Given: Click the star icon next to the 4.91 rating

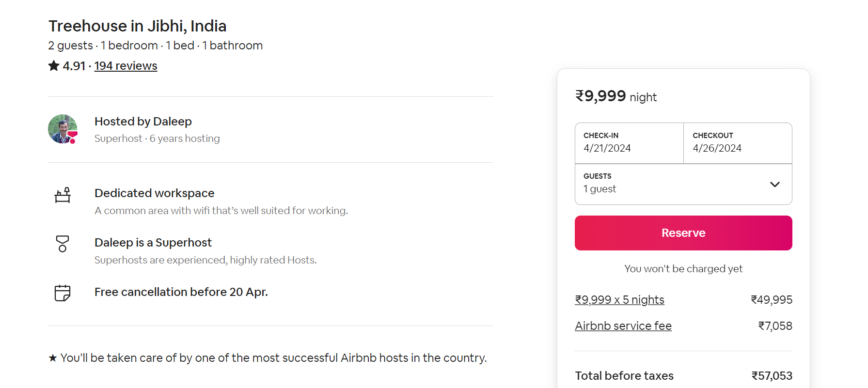Looking at the screenshot, I should click(x=53, y=65).
